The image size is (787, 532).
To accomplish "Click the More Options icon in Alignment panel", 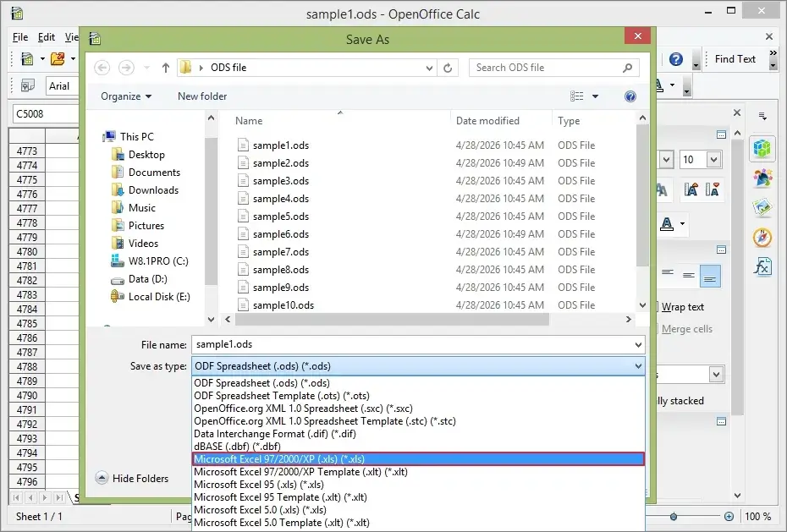I will point(721,250).
